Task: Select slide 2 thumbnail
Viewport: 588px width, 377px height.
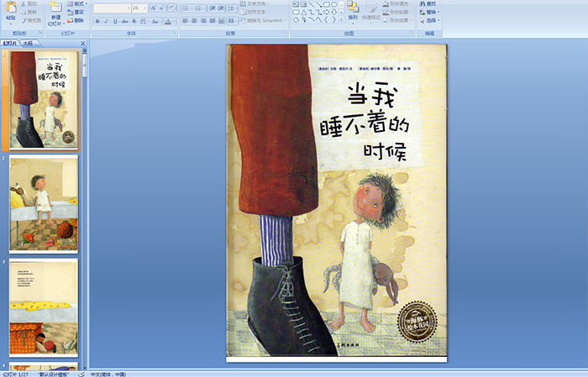Action: tap(44, 204)
